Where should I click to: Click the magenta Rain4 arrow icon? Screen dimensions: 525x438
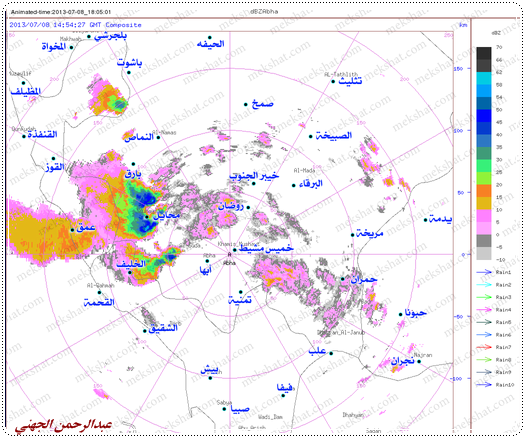coord(484,310)
